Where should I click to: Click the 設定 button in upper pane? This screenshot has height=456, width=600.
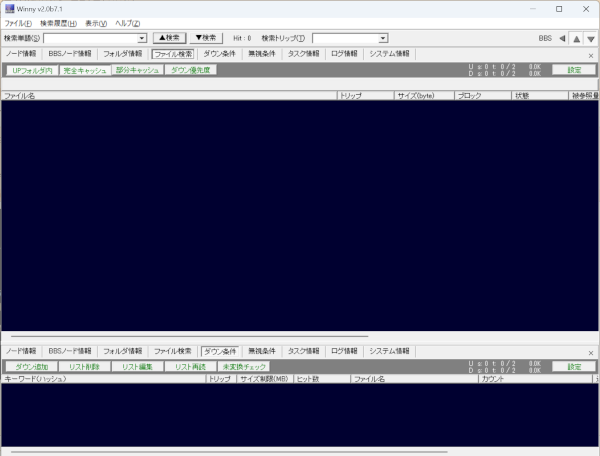pyautogui.click(x=574, y=70)
